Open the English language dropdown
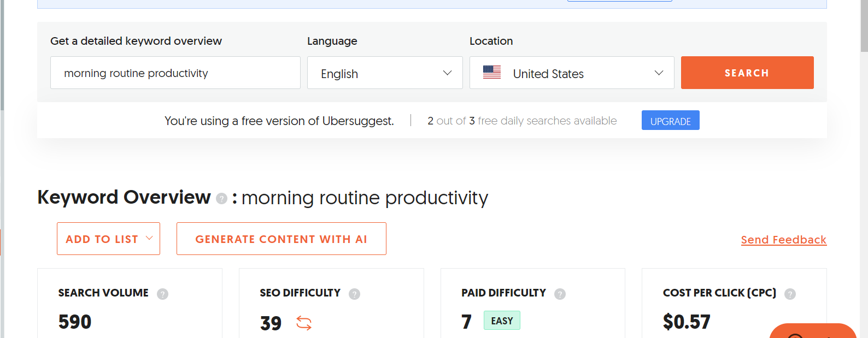The height and width of the screenshot is (338, 868). [x=385, y=73]
